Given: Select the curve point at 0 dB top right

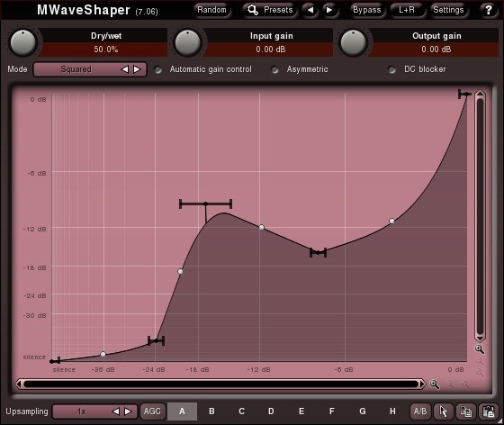Looking at the screenshot, I should point(466,94).
